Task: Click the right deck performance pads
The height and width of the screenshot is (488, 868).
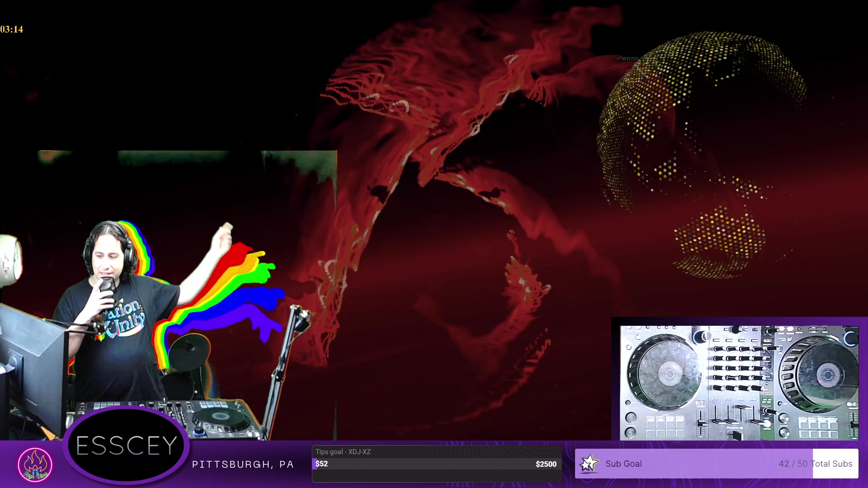Action: (x=817, y=427)
